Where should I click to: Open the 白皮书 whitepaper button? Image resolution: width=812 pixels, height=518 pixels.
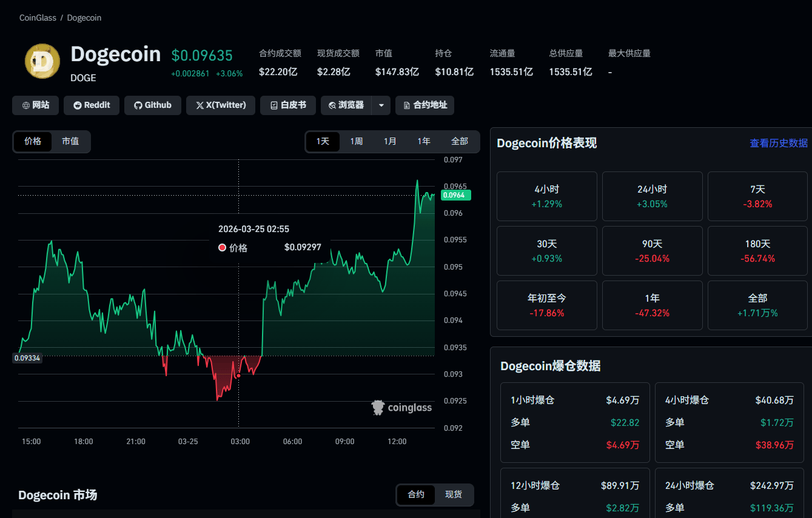coord(288,105)
